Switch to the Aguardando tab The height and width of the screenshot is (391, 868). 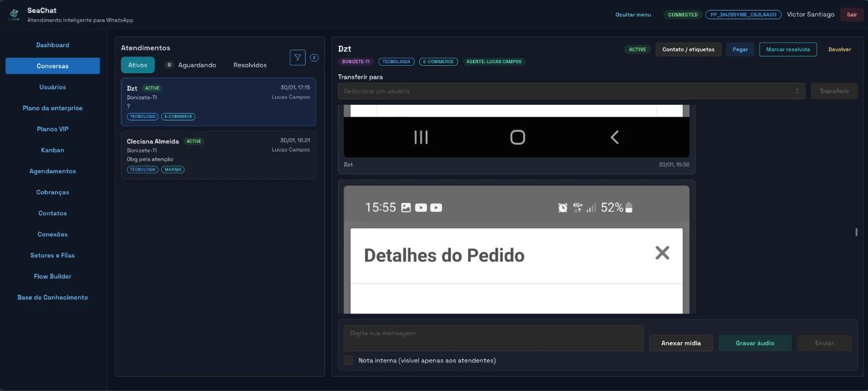[197, 65]
